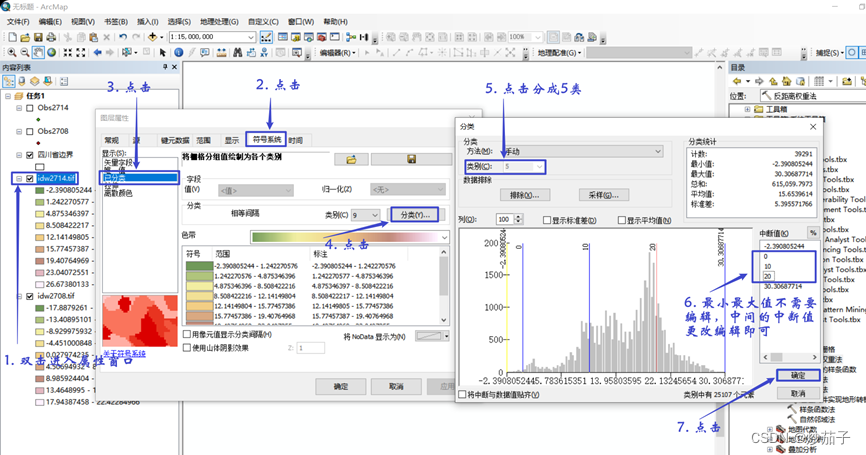Open the 地理处理(G) menu

click(x=219, y=22)
